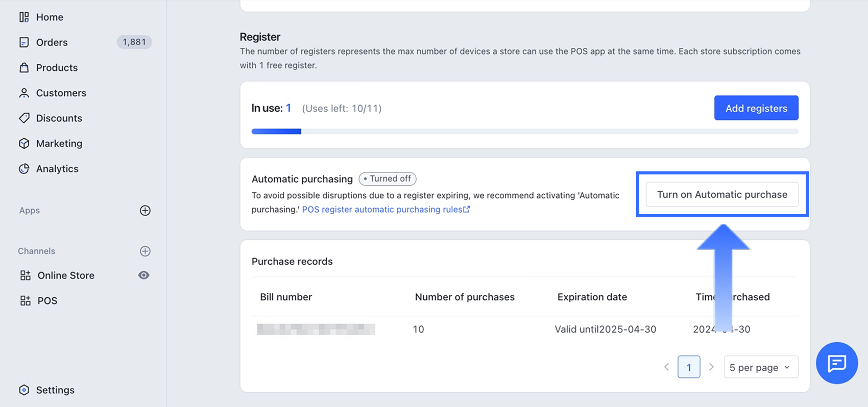Open the Settings gear icon
The image size is (868, 407).
(x=24, y=390)
